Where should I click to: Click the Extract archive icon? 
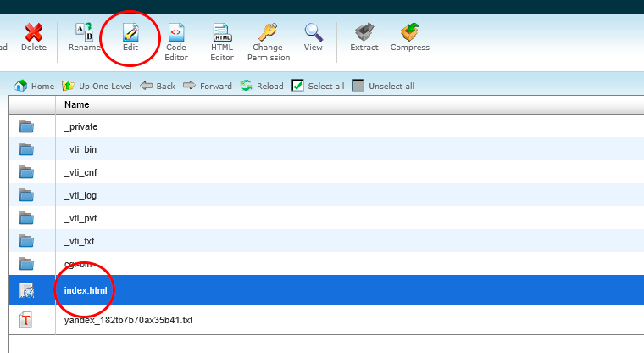click(x=364, y=32)
